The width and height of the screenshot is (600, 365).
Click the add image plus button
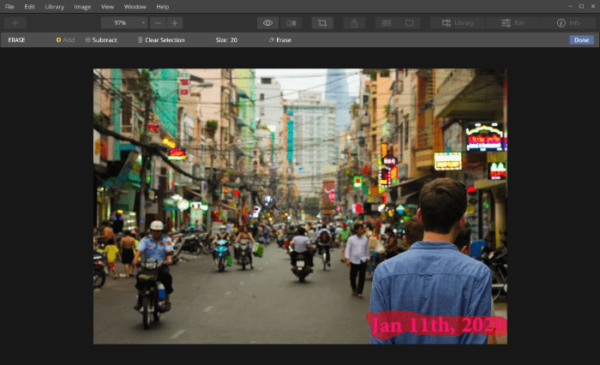(15, 23)
